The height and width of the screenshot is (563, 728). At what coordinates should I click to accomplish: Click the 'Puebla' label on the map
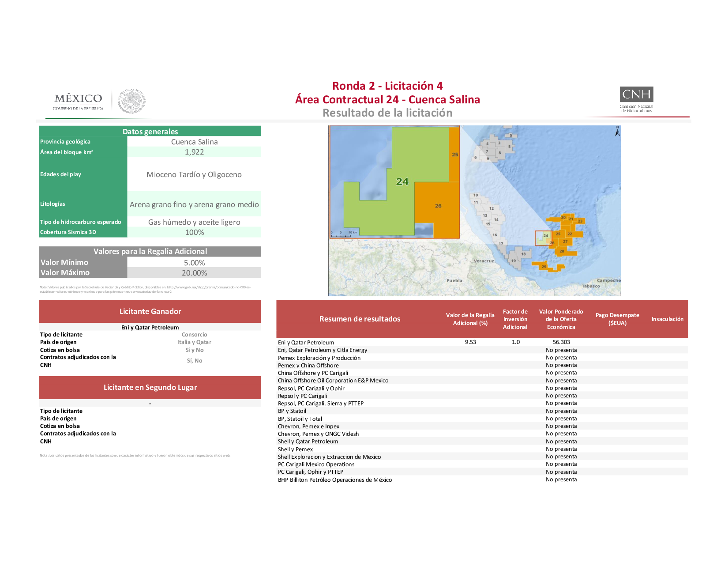[x=454, y=280]
